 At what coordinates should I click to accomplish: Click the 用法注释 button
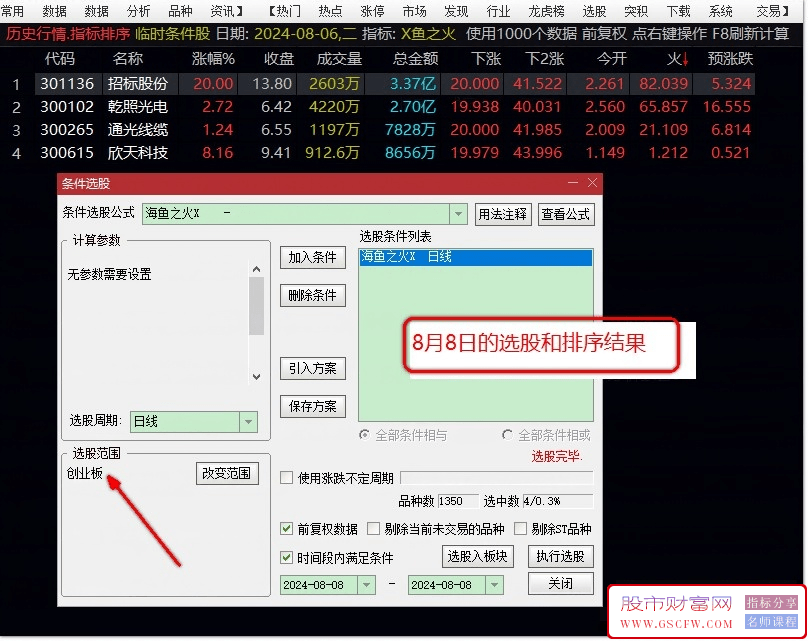(502, 214)
